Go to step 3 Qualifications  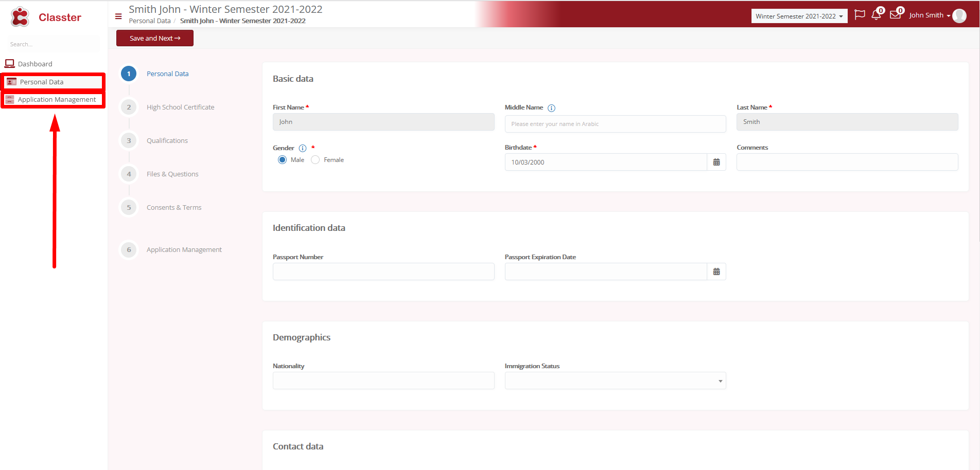(x=129, y=140)
